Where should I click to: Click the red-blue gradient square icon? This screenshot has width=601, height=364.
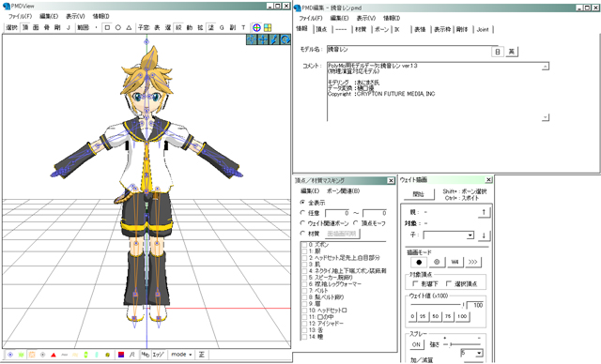click(121, 355)
